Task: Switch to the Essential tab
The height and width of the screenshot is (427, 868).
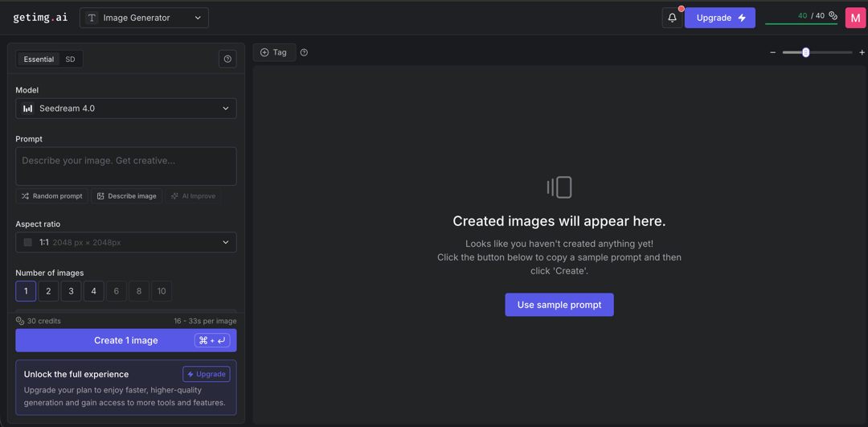Action: click(39, 60)
